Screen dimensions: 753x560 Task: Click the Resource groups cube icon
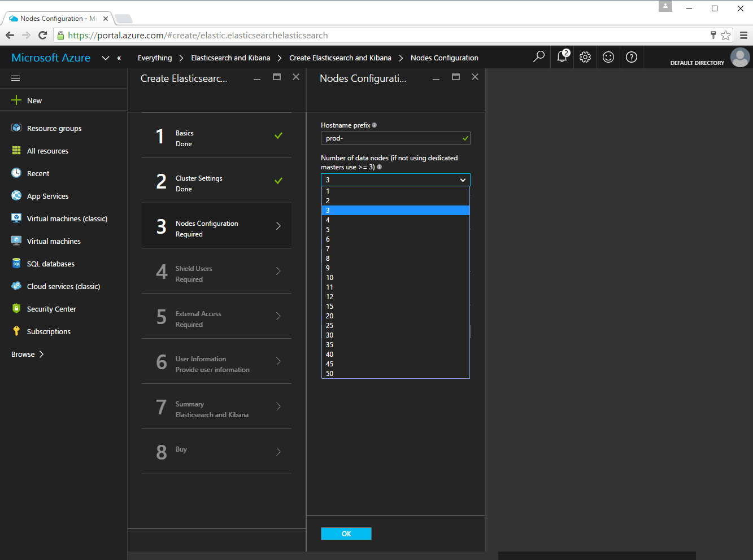(16, 128)
